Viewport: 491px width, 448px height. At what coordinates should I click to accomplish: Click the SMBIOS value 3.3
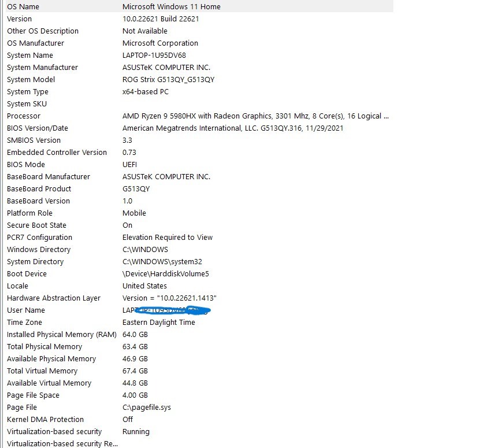tap(127, 140)
